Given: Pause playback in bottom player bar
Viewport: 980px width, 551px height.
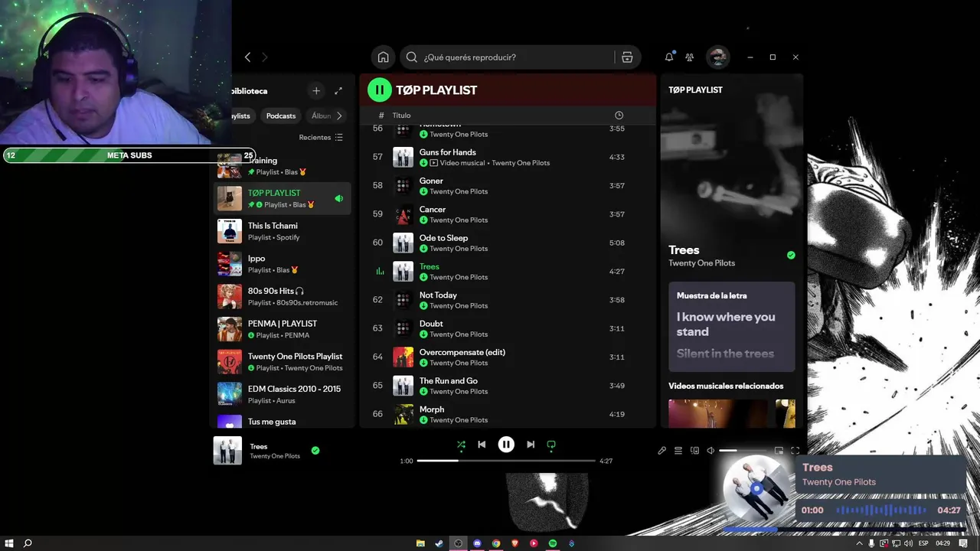Looking at the screenshot, I should [x=506, y=445].
